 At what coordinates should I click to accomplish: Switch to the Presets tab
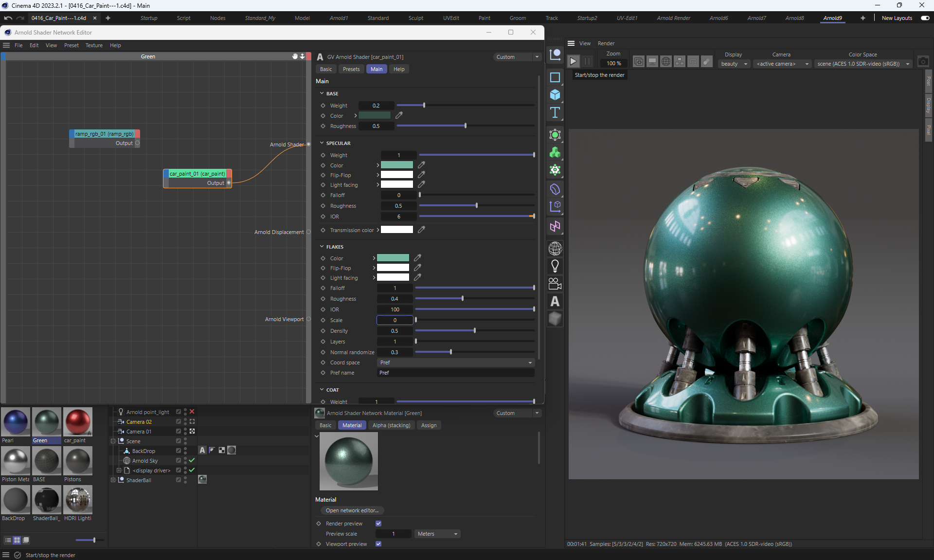[351, 69]
